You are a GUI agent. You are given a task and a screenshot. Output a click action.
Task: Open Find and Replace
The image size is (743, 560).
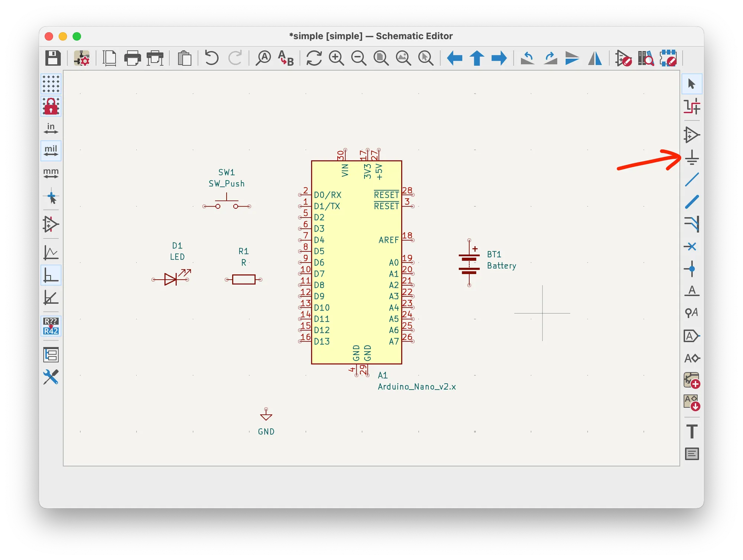coord(286,58)
